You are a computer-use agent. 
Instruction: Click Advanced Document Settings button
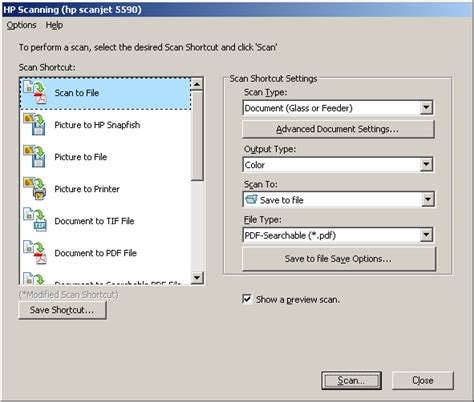click(x=338, y=129)
